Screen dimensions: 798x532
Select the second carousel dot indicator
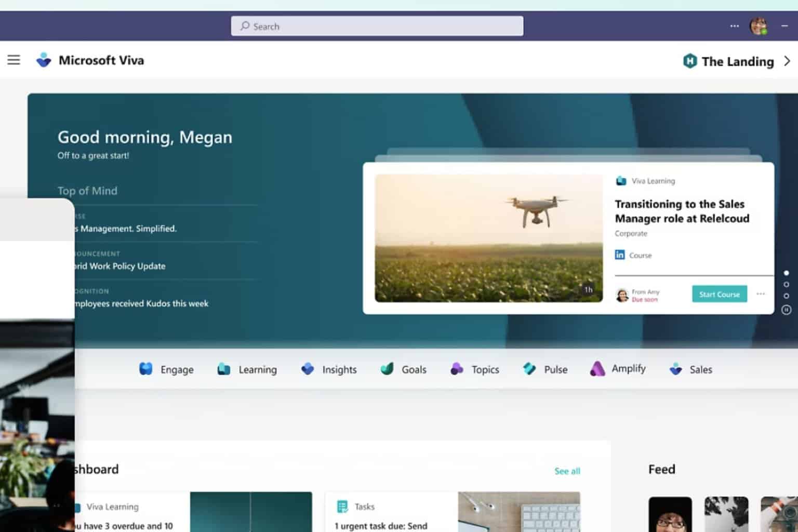click(x=787, y=284)
